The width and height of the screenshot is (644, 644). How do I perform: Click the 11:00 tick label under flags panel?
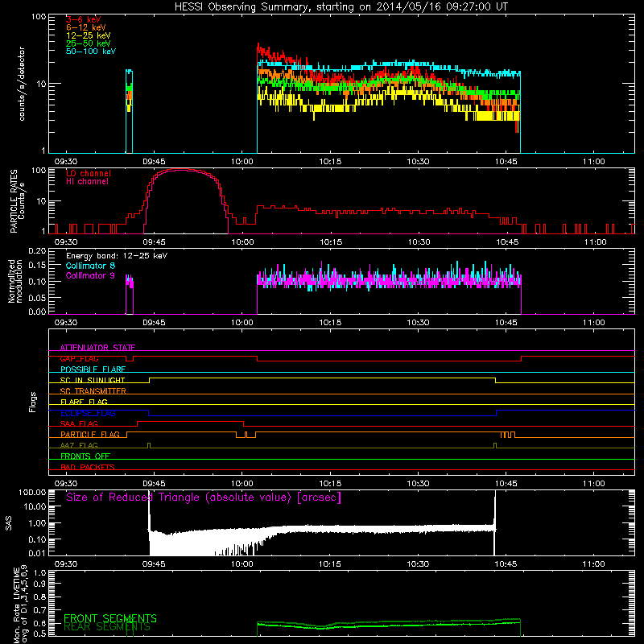coord(594,484)
